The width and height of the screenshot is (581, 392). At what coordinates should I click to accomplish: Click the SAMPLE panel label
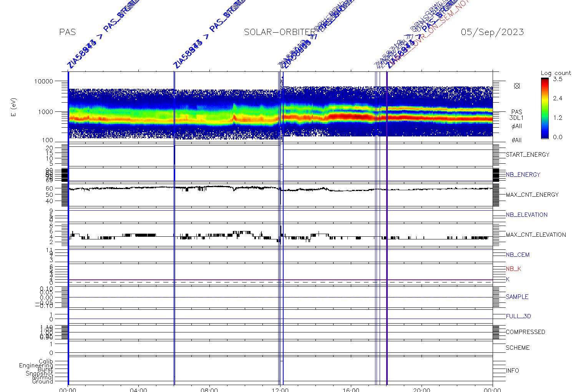pyautogui.click(x=517, y=297)
